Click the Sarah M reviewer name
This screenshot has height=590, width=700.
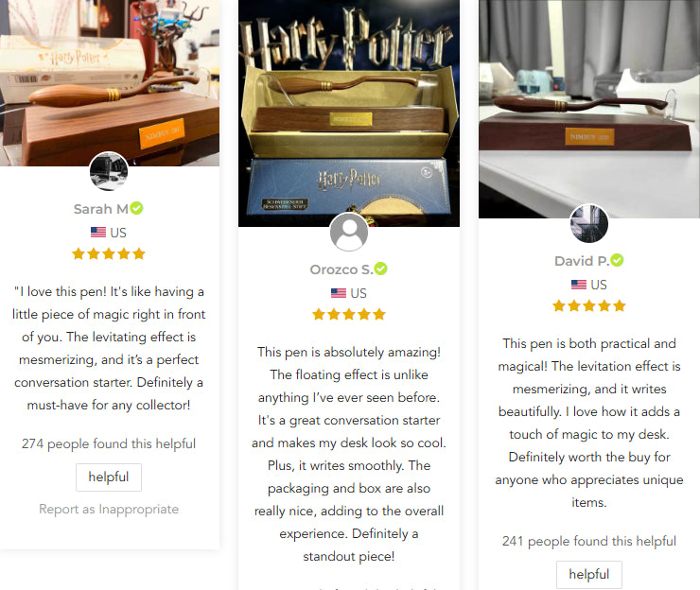[101, 209]
